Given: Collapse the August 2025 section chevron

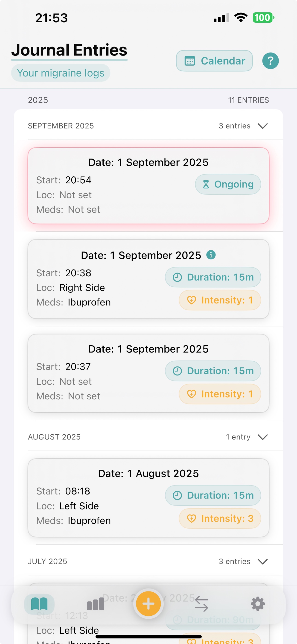Looking at the screenshot, I should (262, 437).
